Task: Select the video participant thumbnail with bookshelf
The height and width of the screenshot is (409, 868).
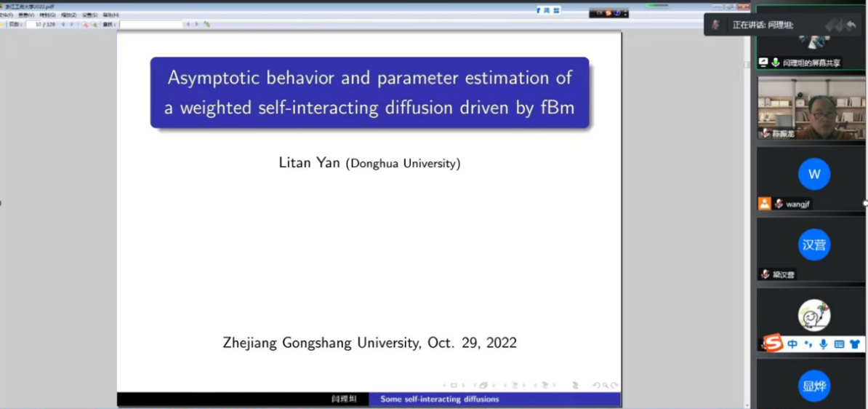Action: (811, 108)
